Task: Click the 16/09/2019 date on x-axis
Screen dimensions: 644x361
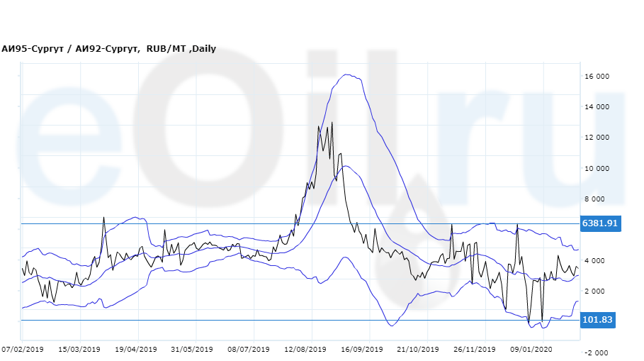Action: (361, 349)
